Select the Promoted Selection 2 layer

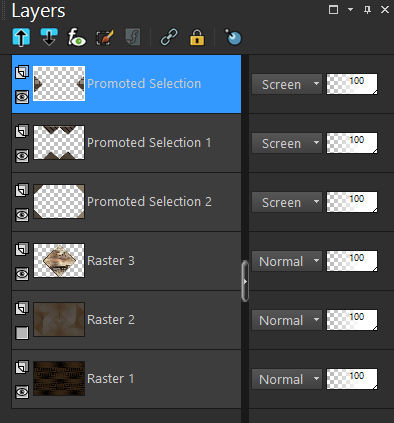(x=126, y=202)
